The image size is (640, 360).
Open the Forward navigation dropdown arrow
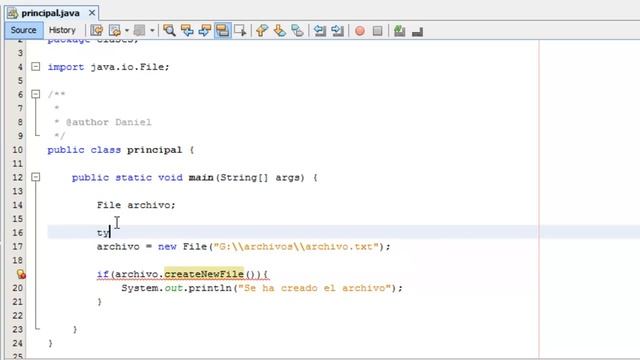pyautogui.click(x=152, y=31)
